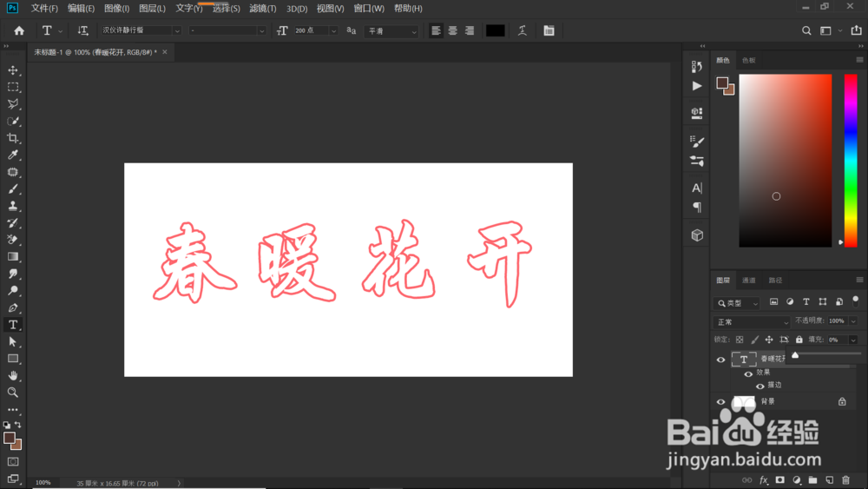Click the black text color swatch
This screenshot has width=868, height=489.
(x=495, y=30)
